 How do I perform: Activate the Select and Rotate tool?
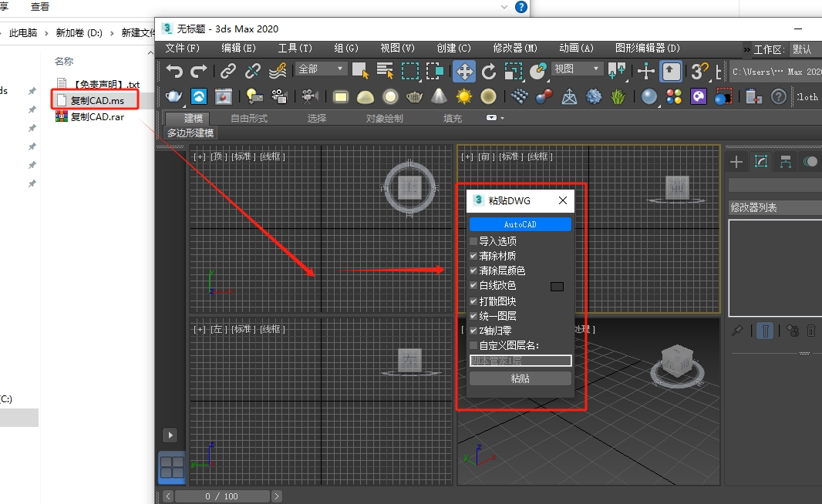coord(489,71)
